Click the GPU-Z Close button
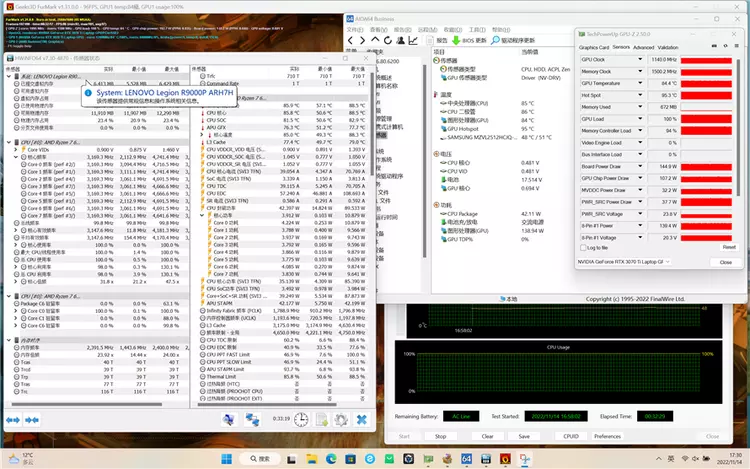 (726, 262)
